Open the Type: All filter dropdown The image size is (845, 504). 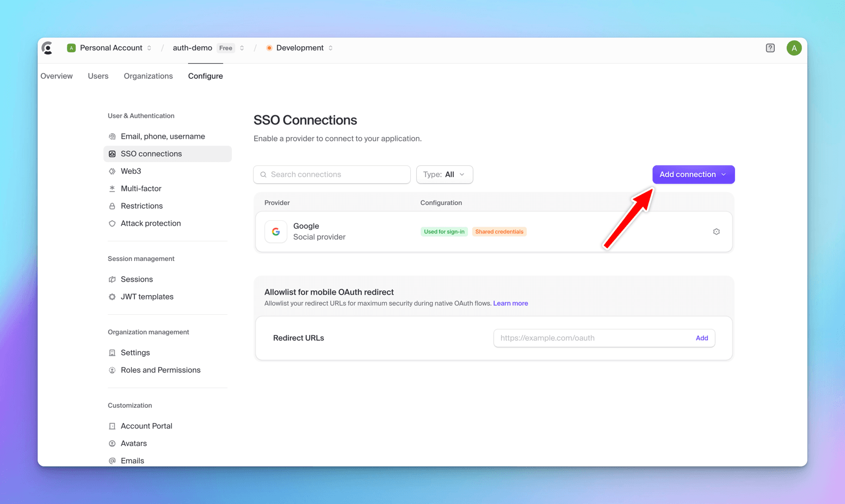[x=445, y=175]
